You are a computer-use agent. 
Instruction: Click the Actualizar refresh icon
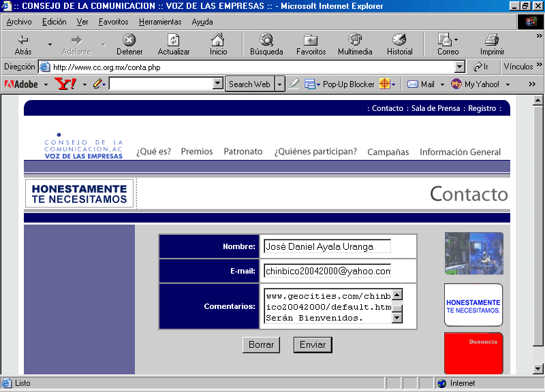tap(174, 40)
